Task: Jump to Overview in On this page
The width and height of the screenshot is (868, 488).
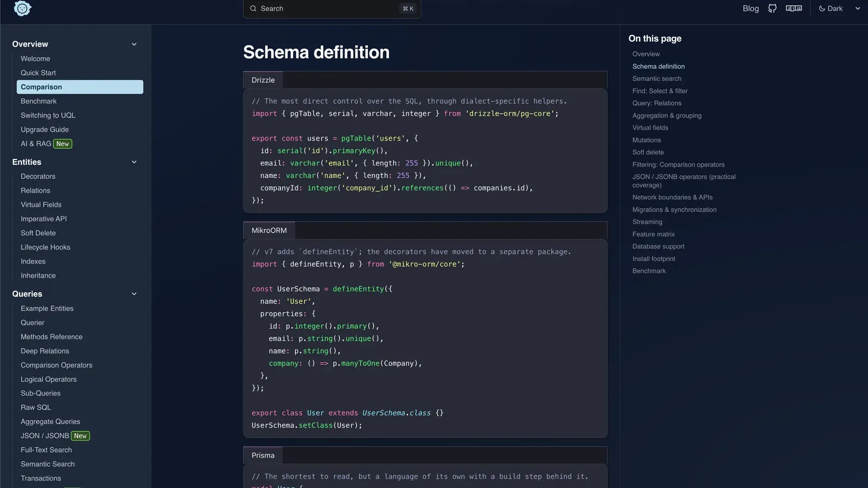Action: click(x=646, y=54)
